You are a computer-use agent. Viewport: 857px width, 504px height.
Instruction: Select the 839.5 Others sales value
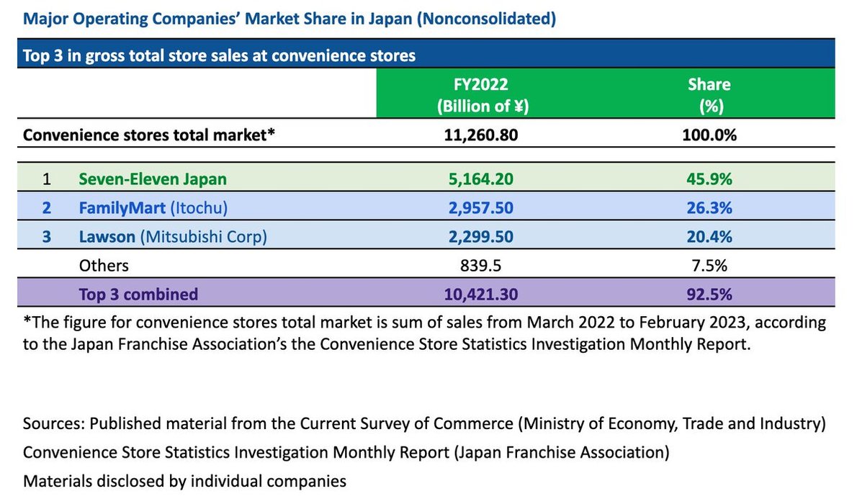pyautogui.click(x=481, y=266)
